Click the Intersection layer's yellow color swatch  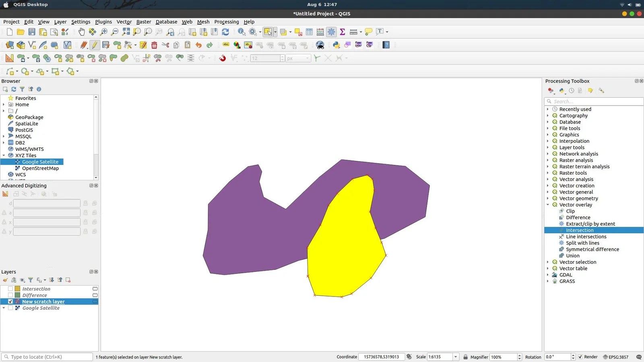pos(18,288)
